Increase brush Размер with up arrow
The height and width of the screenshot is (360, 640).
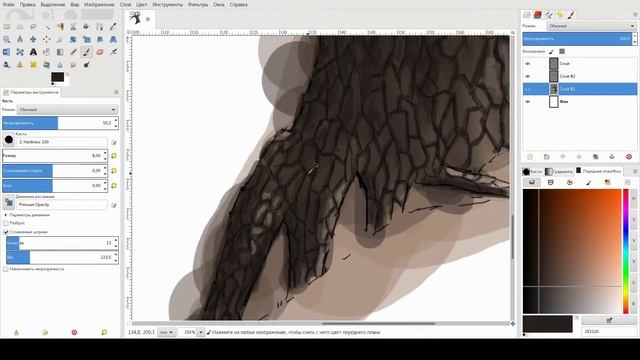click(x=105, y=153)
